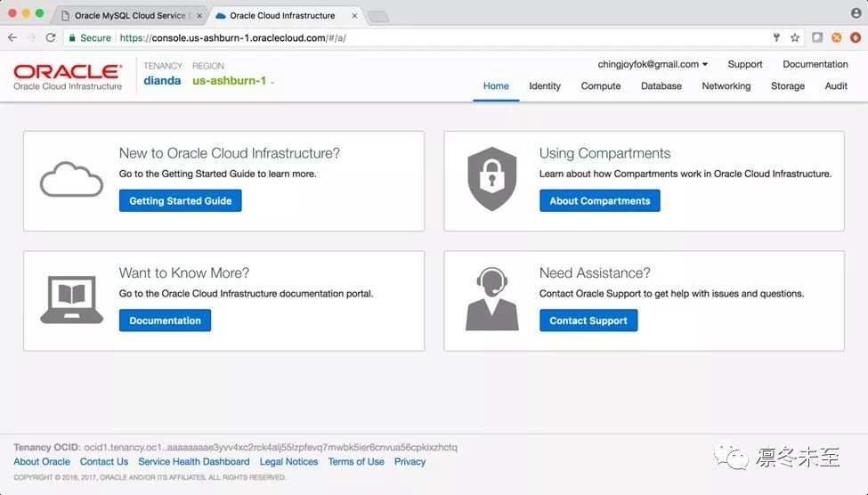Click the browser forward arrow

click(31, 37)
